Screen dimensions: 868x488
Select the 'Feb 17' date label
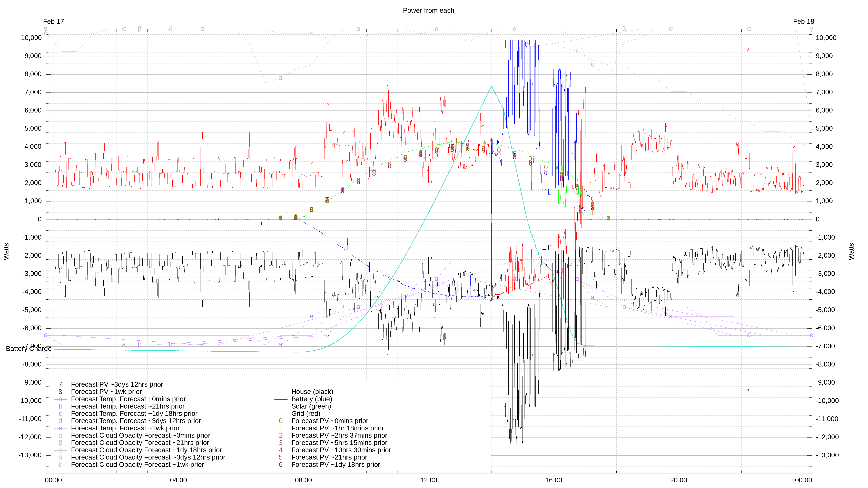click(53, 22)
